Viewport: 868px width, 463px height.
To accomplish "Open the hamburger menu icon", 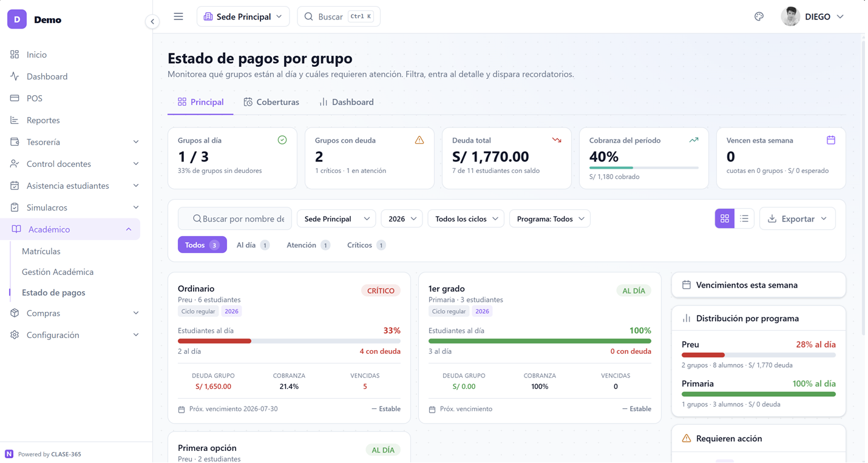I will point(178,16).
